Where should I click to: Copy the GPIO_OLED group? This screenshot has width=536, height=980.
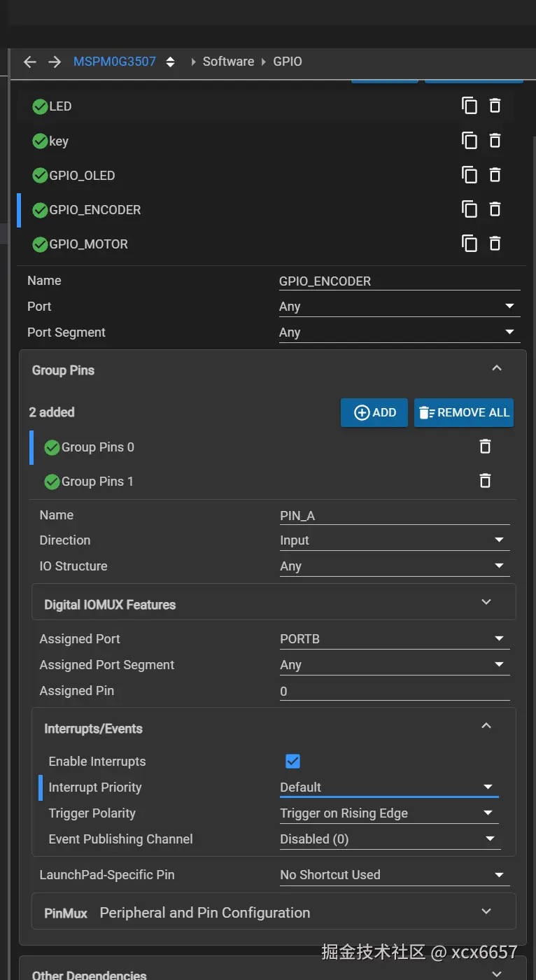point(470,174)
